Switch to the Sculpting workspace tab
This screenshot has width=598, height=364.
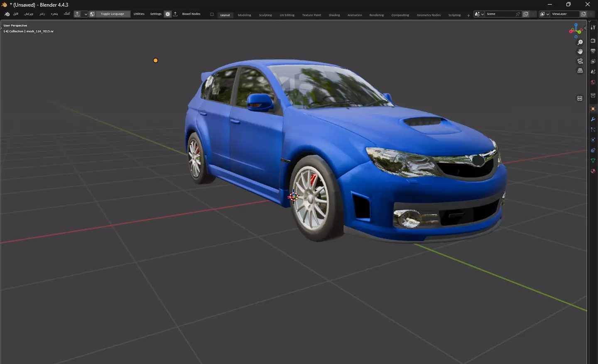(265, 15)
